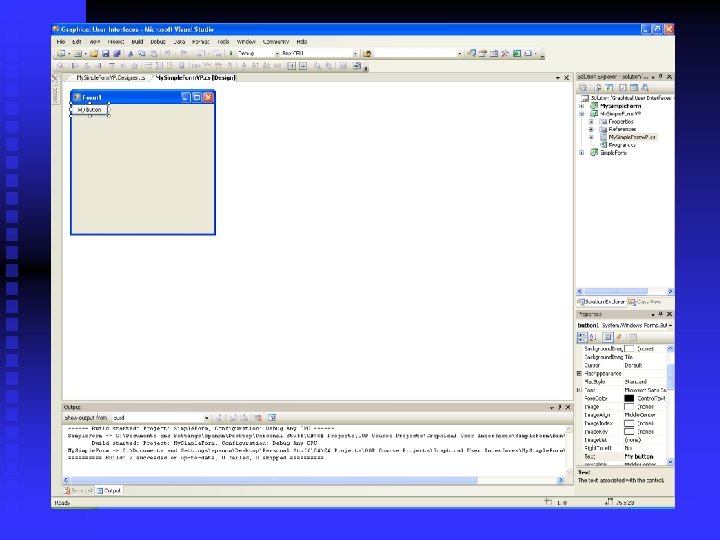Viewport: 720px width, 540px height.
Task: Select Program.cs in Solution Explorer
Action: (x=621, y=144)
